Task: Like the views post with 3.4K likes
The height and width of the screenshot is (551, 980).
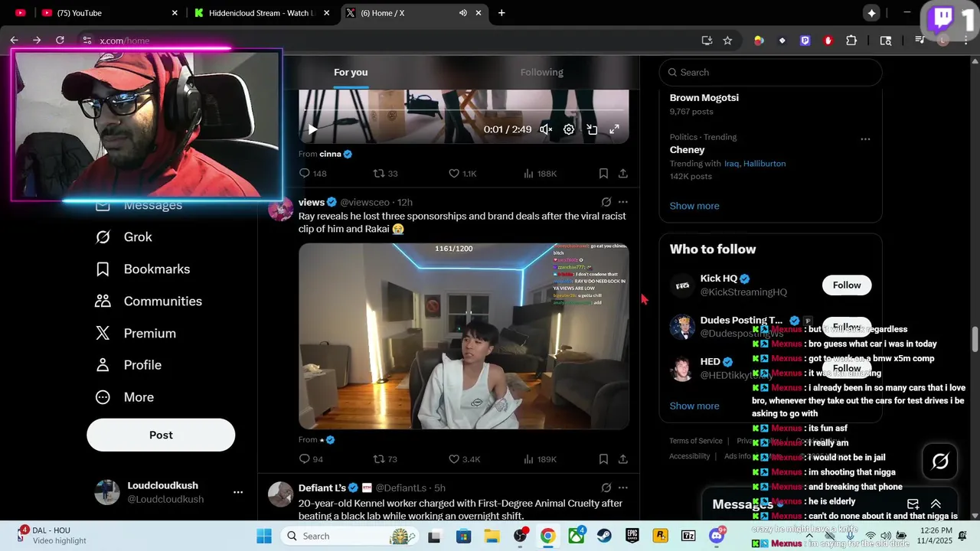Action: coord(464,459)
